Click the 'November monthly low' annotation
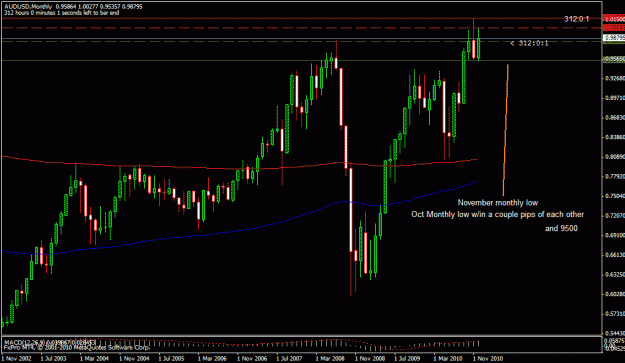 tap(497, 203)
